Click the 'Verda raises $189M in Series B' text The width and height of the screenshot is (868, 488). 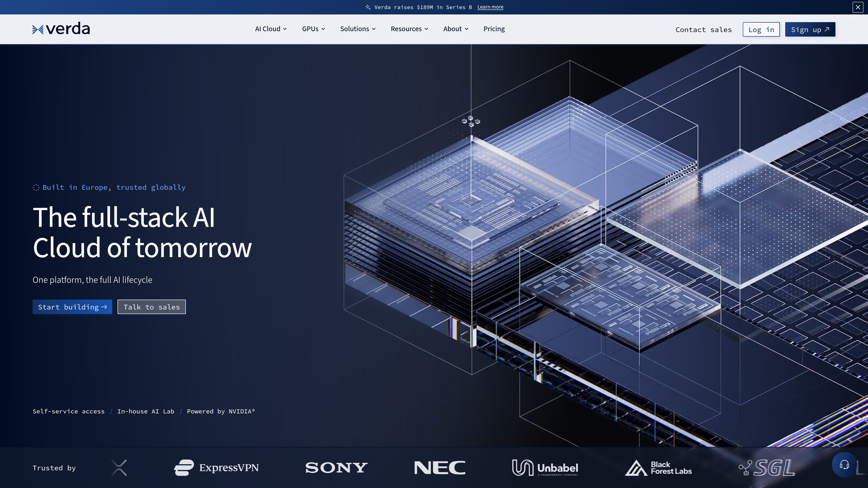pyautogui.click(x=423, y=7)
